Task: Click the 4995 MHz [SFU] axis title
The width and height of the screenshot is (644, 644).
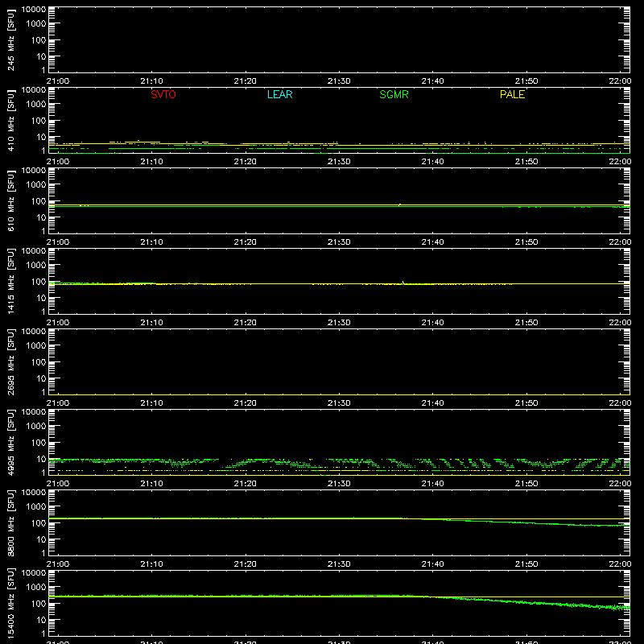Action: [10, 442]
